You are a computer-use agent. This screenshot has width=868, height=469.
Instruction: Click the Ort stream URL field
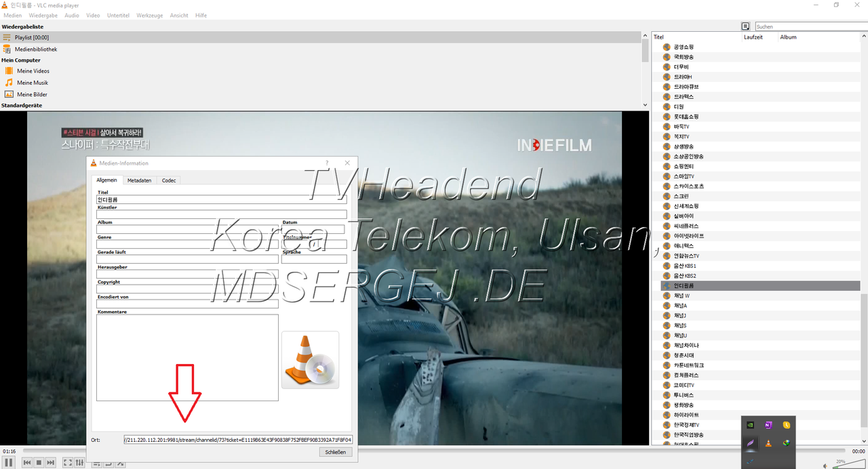(x=238, y=440)
